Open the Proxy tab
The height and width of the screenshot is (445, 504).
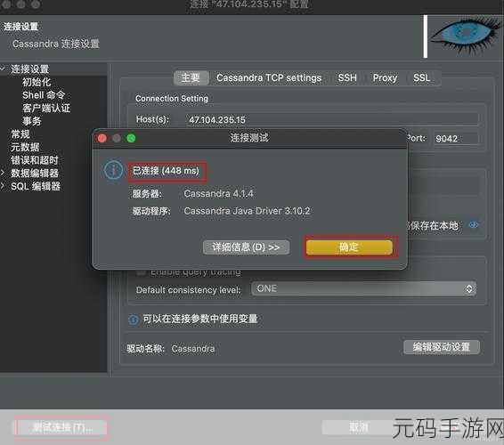(x=385, y=77)
